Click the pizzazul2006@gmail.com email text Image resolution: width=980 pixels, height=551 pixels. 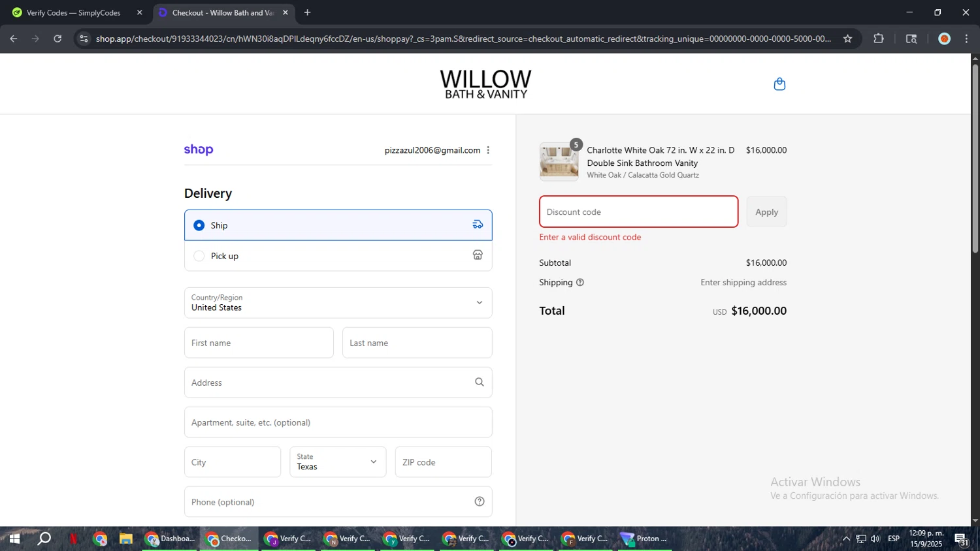433,150
